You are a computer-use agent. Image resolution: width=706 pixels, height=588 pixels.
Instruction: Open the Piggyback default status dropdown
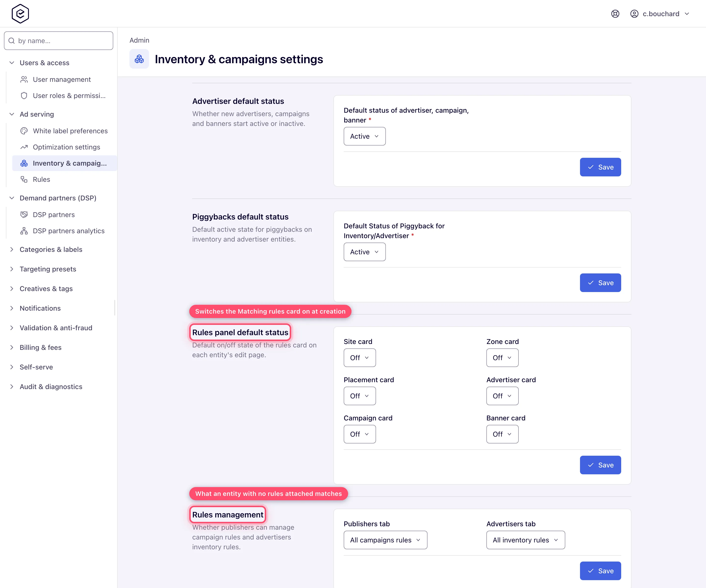(365, 252)
